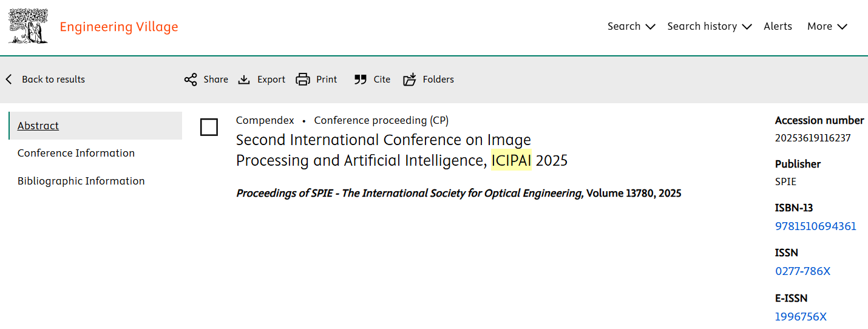Screen dimensions: 868x329
Task: Go to Bibliographic Information section
Action: [x=81, y=181]
